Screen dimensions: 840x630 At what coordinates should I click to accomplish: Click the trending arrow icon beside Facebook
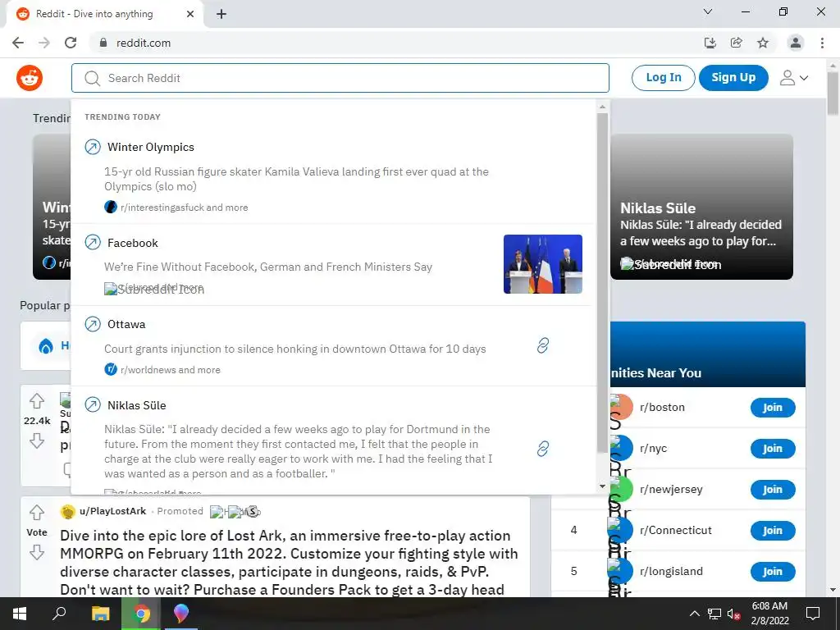pyautogui.click(x=93, y=243)
